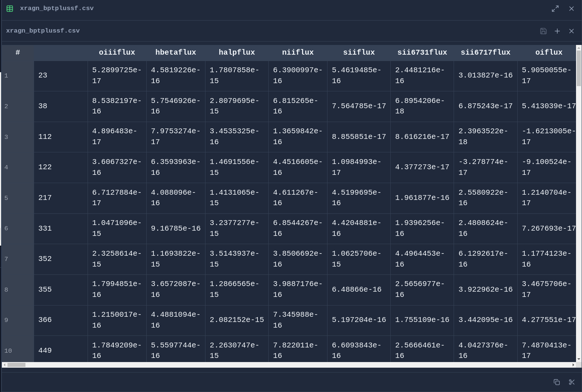Screen dimensions: 582x392
Task: Cut selection using the scissors icon
Action: (x=572, y=382)
